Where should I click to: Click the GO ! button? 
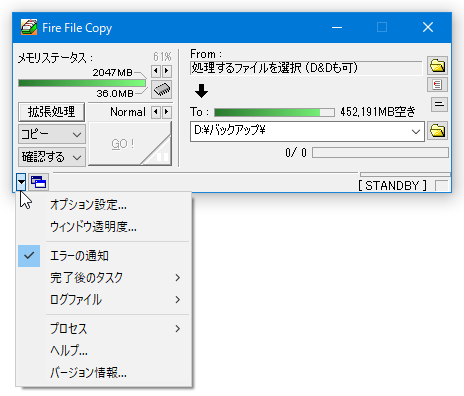point(130,143)
